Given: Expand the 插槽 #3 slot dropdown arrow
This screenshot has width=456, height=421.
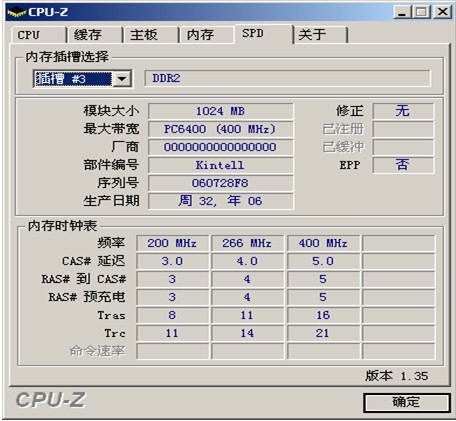Looking at the screenshot, I should (x=122, y=79).
